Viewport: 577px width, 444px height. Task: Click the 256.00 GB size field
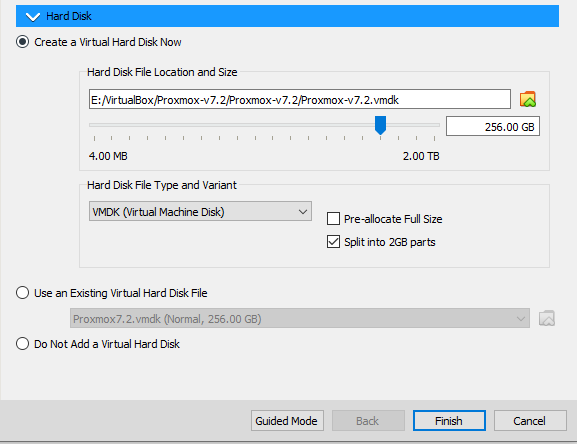(x=493, y=127)
